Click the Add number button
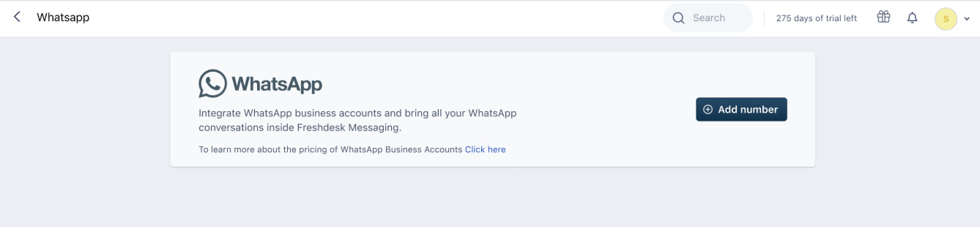 click(742, 109)
